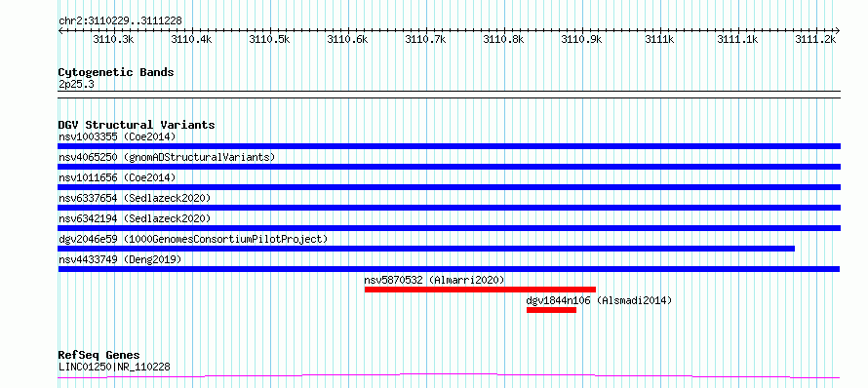Viewport: 868px width, 388px height.
Task: Open nsv4065250 (gnomADStructuralVariants) label
Action: coord(167,157)
